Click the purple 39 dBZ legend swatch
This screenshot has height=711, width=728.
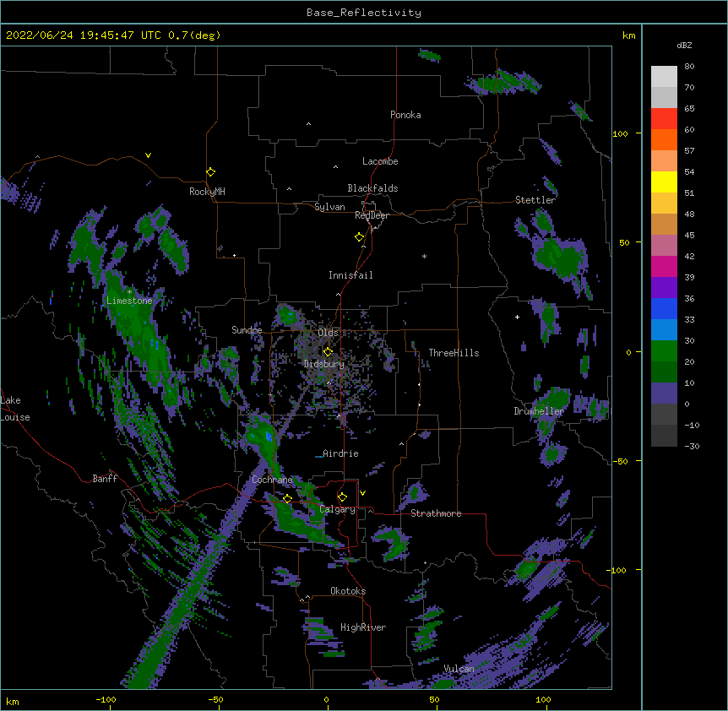point(664,287)
